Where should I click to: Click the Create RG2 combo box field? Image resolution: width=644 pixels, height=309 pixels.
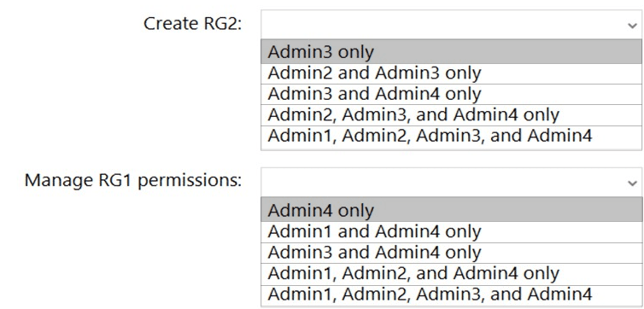coord(451,25)
